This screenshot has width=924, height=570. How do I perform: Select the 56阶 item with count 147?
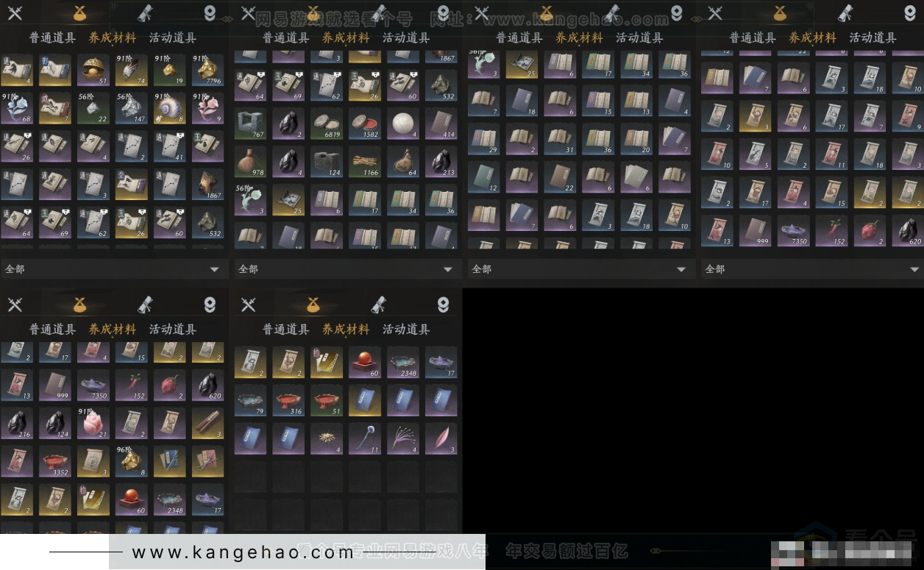coord(132,108)
